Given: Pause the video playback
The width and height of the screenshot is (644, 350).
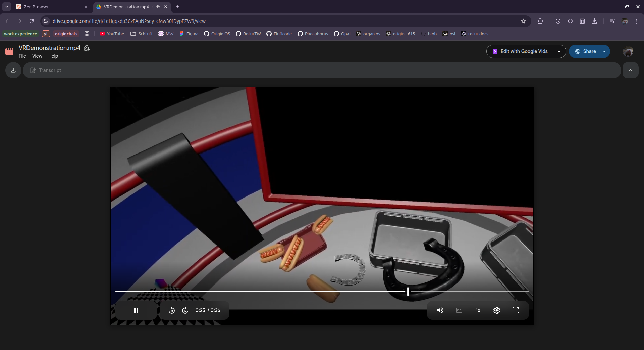Looking at the screenshot, I should coord(136,310).
